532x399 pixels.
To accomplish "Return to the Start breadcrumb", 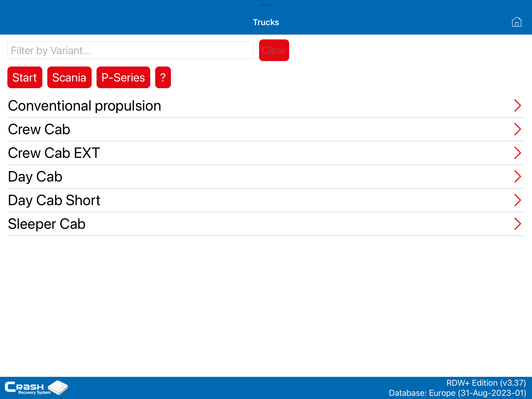I will pyautogui.click(x=25, y=77).
